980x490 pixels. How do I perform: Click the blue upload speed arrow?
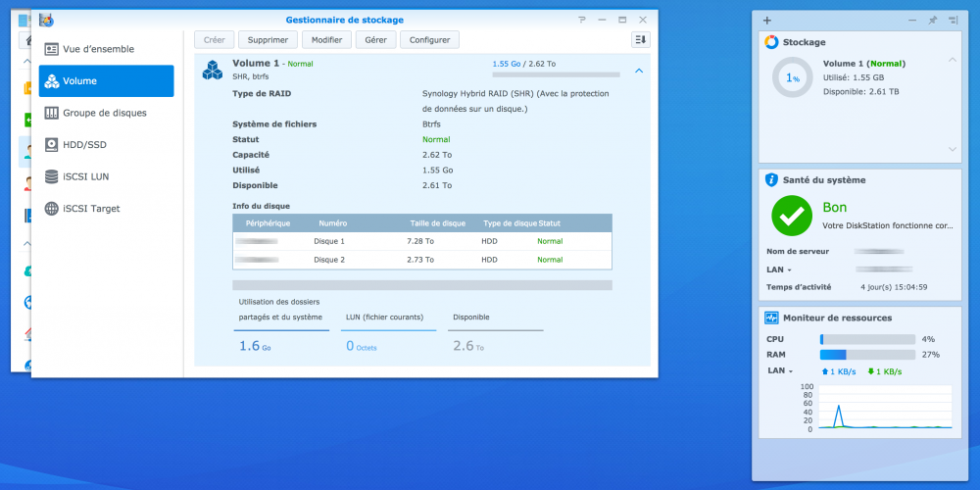coord(825,371)
